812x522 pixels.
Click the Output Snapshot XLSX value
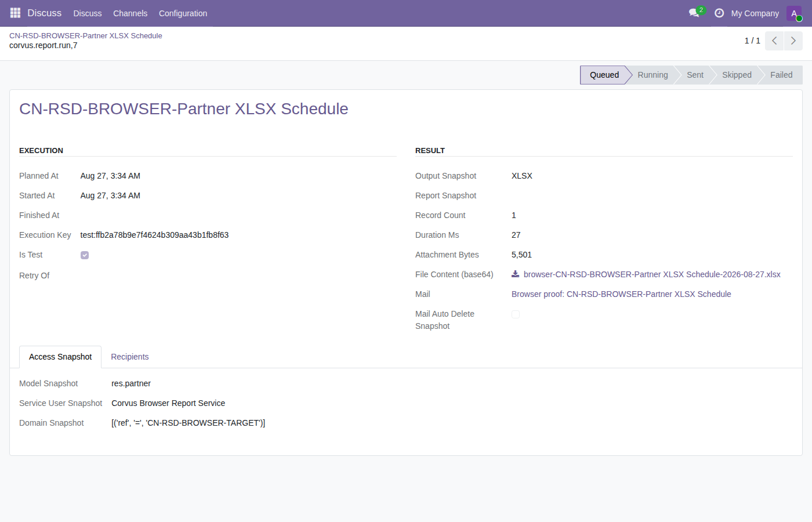pyautogui.click(x=522, y=176)
